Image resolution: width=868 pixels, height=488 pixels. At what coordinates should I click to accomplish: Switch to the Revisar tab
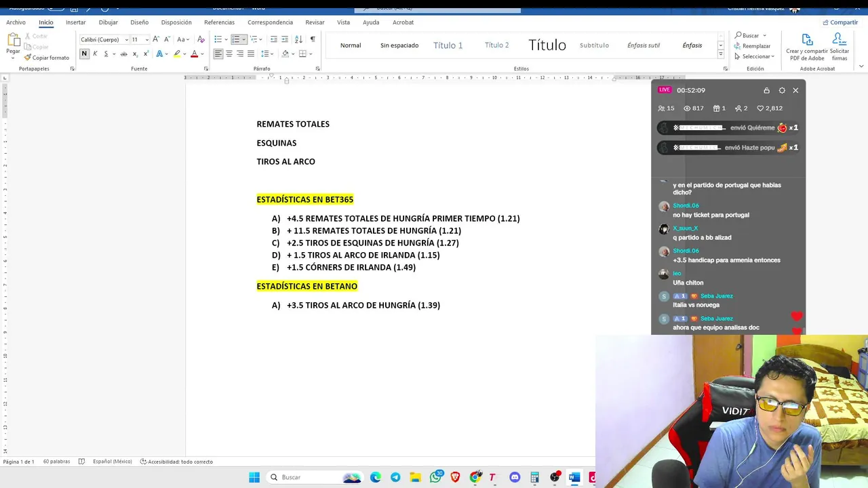[x=315, y=22]
